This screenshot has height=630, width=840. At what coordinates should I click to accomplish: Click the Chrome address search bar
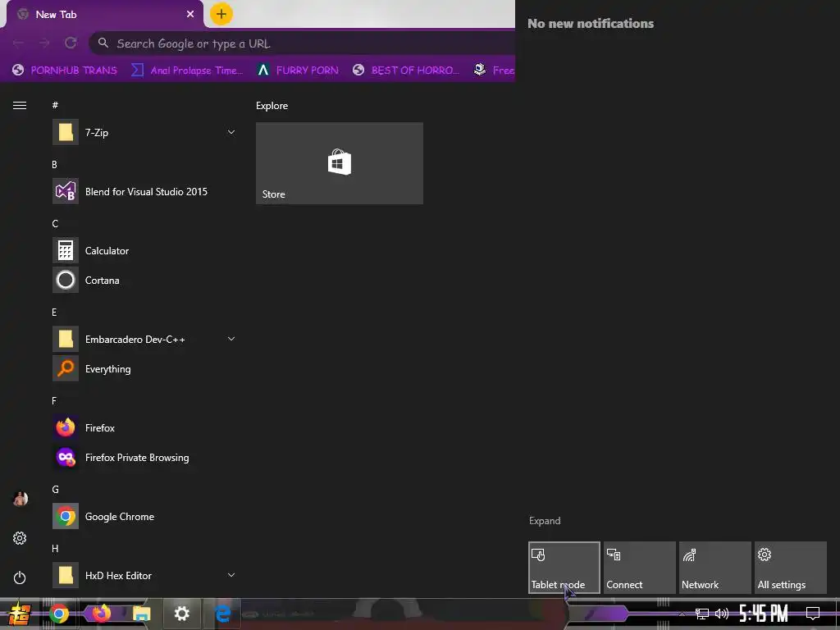point(303,43)
